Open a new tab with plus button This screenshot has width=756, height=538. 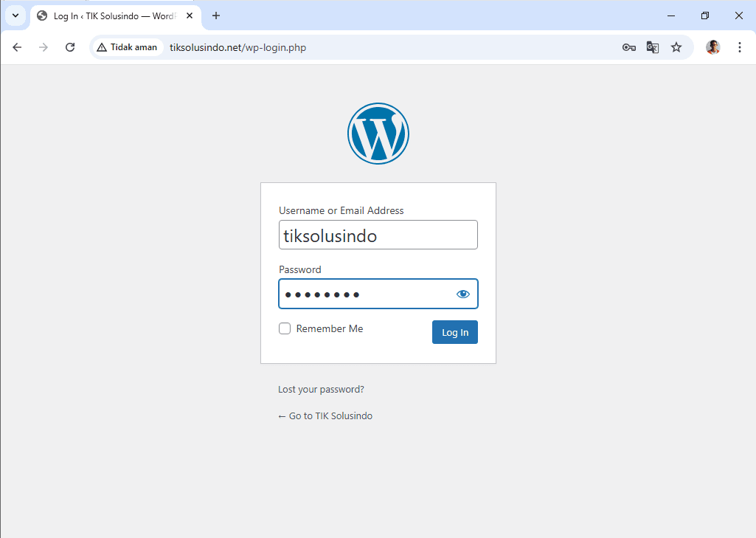tap(216, 15)
